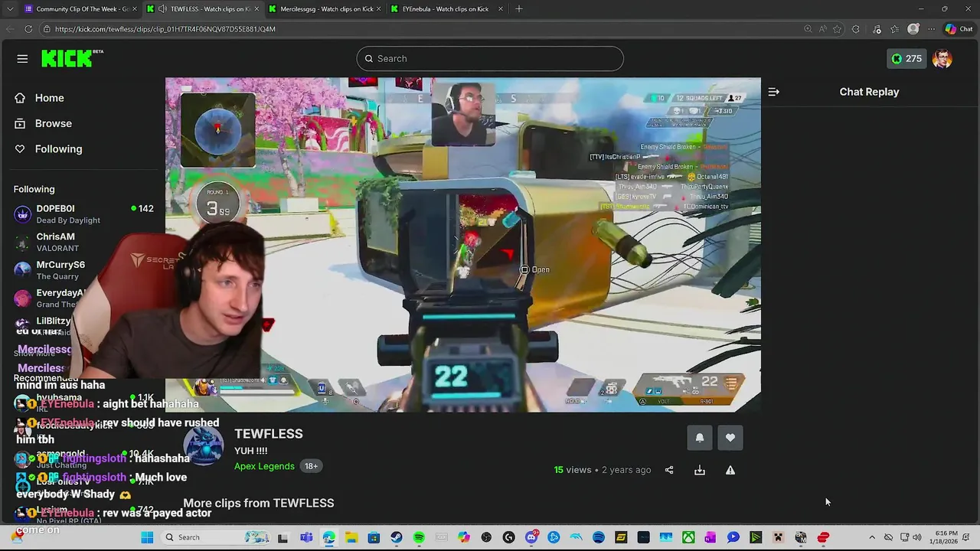This screenshot has height=551, width=980.
Task: Download the clip with download icon
Action: click(700, 470)
